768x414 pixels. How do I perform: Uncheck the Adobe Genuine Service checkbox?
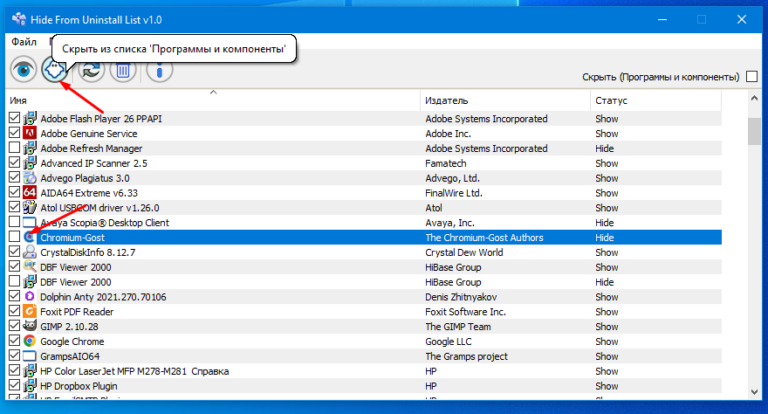click(x=14, y=133)
